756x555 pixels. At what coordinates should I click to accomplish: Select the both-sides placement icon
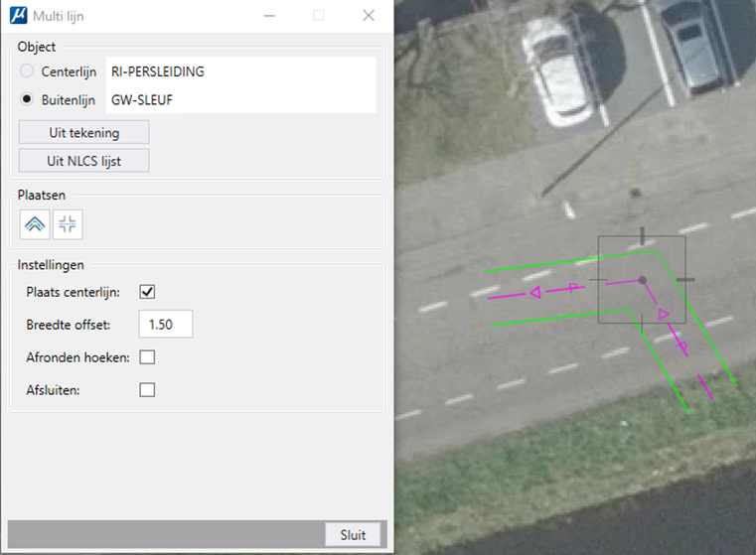pyautogui.click(x=68, y=224)
